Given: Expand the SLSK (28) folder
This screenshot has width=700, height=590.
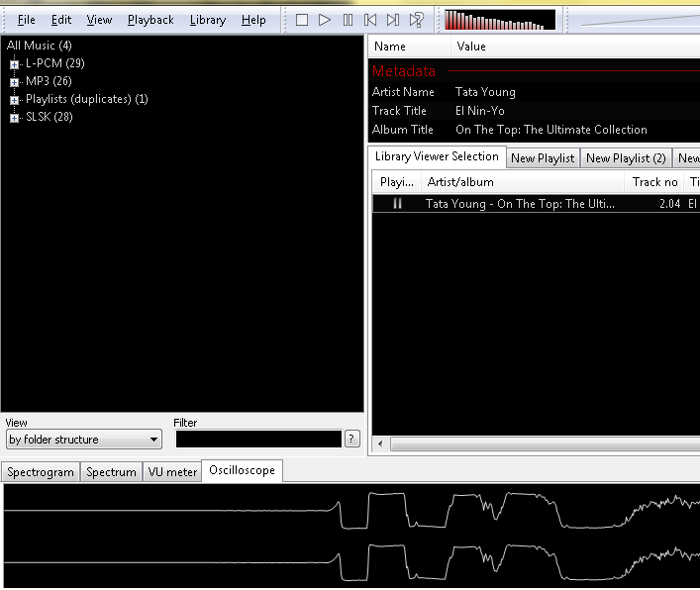Looking at the screenshot, I should (x=14, y=118).
